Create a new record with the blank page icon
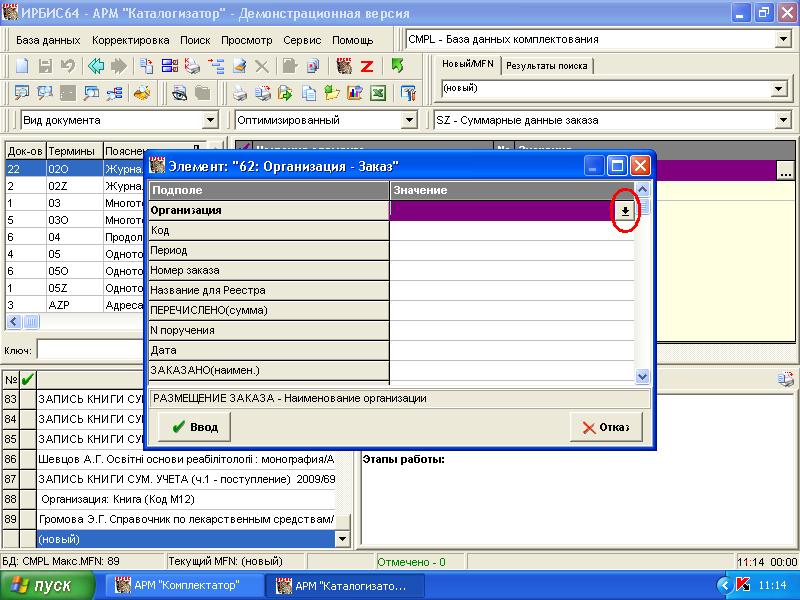 pyautogui.click(x=22, y=66)
